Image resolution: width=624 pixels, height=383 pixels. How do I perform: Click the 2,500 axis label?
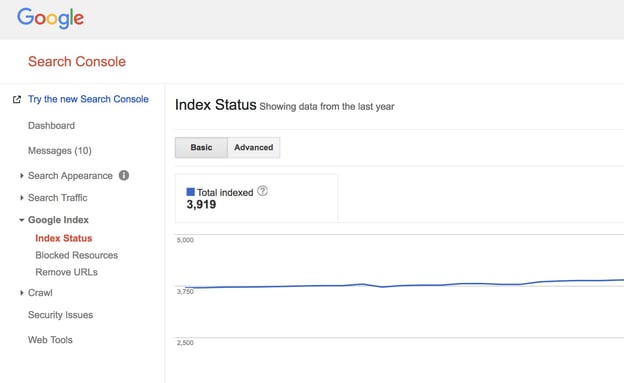pyautogui.click(x=185, y=343)
